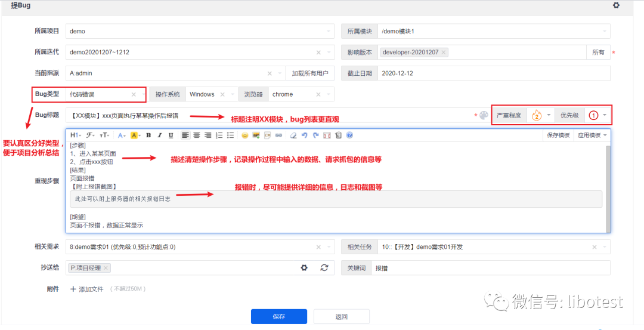Expand the 所属项目 demo dropdown
Image resolution: width=644 pixels, height=330 pixels.
click(x=329, y=31)
